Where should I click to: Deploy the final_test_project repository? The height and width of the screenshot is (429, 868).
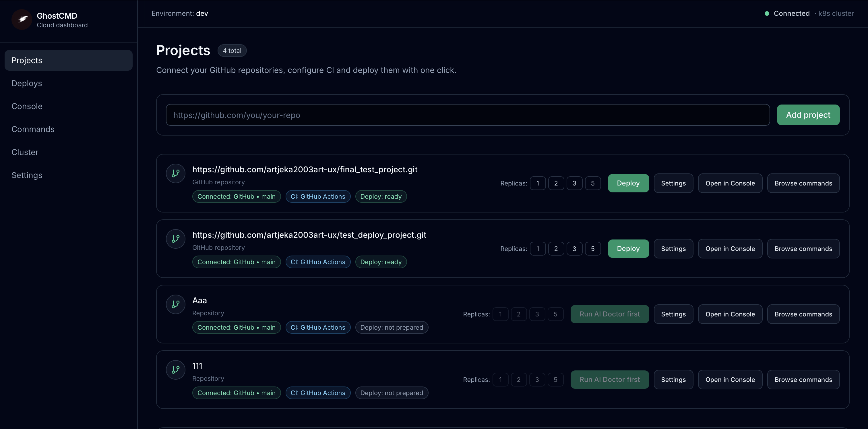(628, 183)
